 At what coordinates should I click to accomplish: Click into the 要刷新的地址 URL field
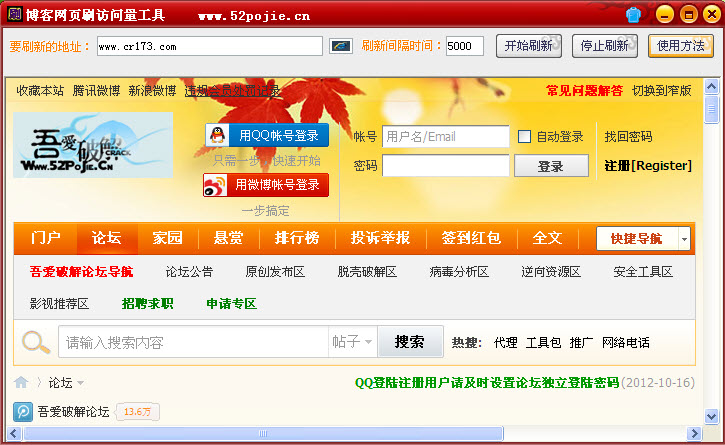(209, 46)
